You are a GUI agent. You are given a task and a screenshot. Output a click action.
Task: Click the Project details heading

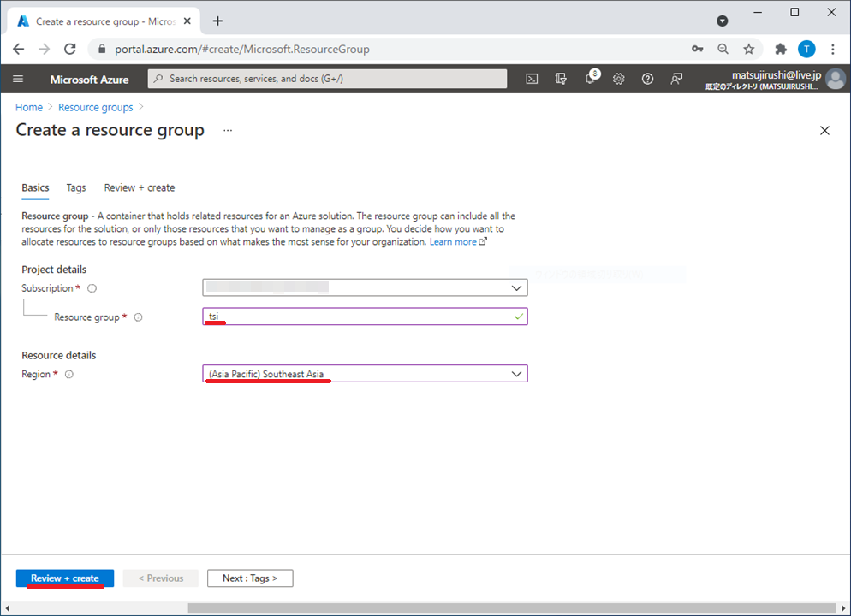tap(54, 269)
